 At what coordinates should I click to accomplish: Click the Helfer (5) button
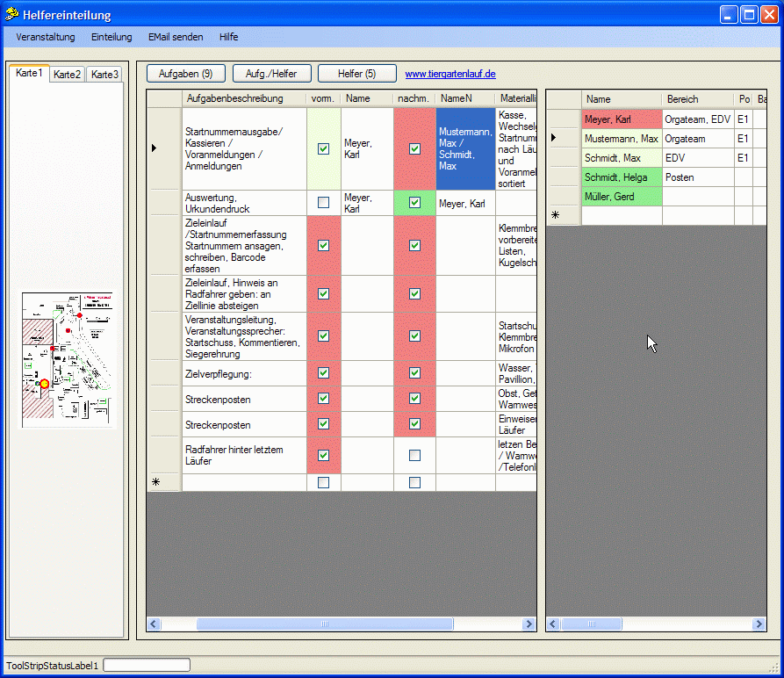click(x=356, y=74)
